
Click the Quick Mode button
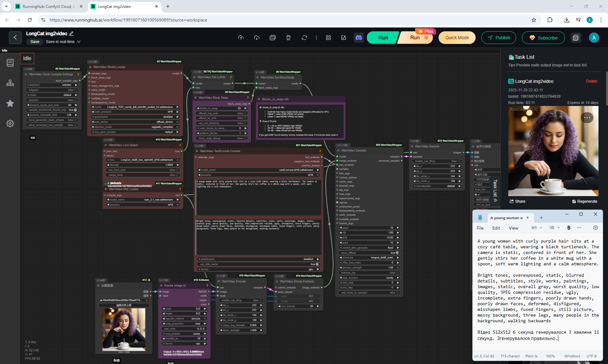tap(457, 38)
